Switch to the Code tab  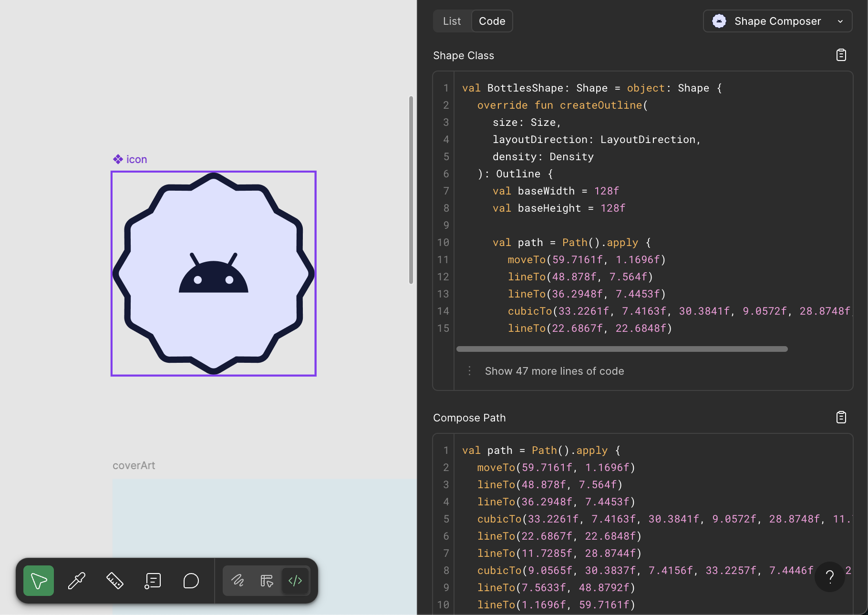pos(492,21)
